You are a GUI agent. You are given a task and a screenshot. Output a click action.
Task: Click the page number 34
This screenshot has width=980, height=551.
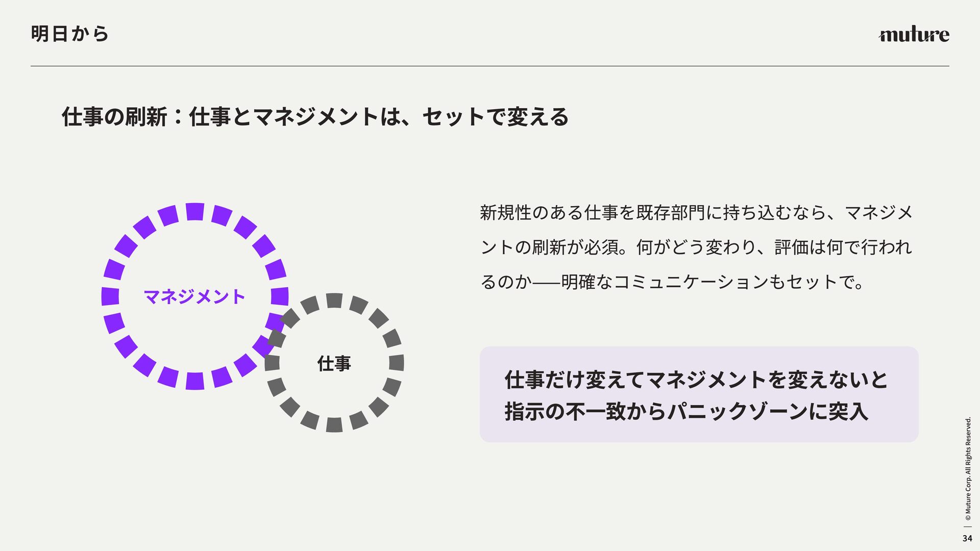[x=967, y=538]
